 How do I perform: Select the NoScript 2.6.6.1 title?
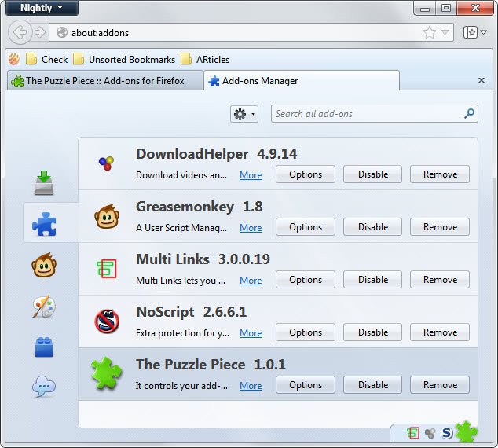coord(191,312)
